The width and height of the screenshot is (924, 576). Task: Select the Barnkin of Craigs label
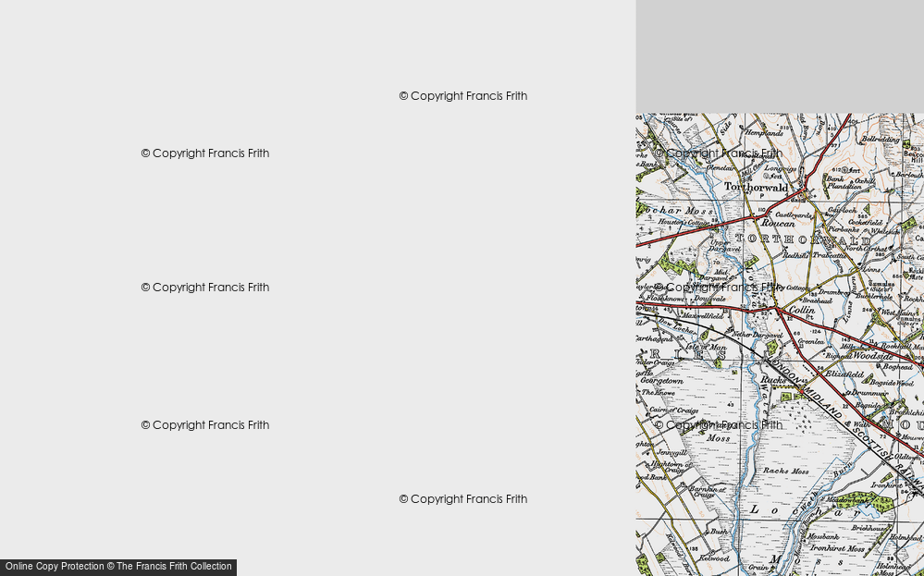coord(708,491)
